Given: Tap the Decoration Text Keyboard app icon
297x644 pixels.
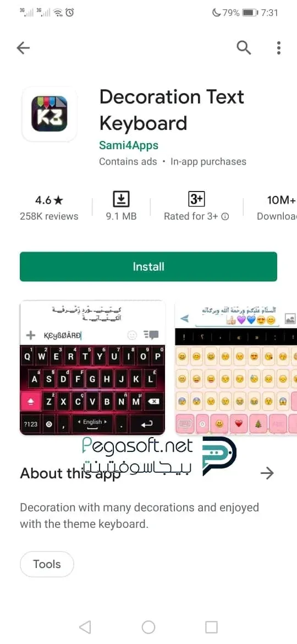Looking at the screenshot, I should pyautogui.click(x=50, y=114).
